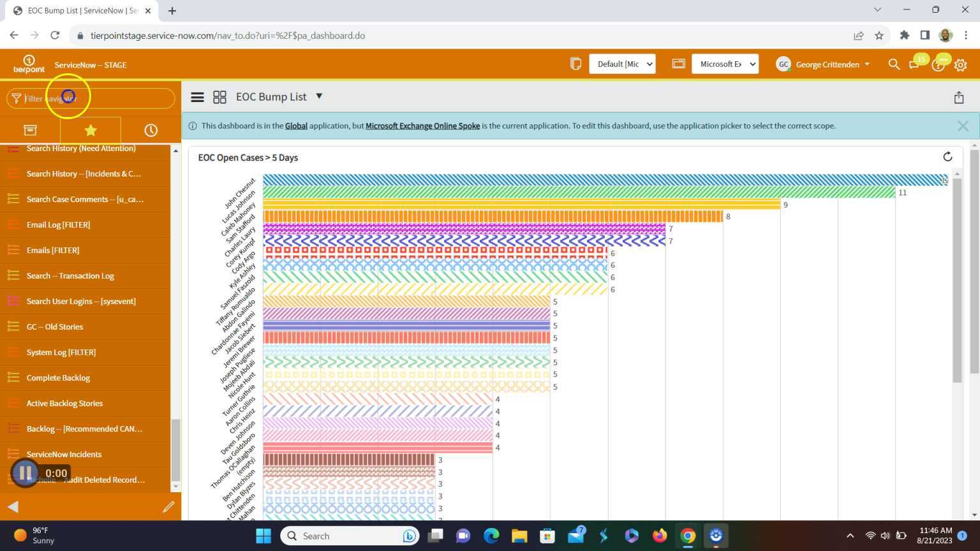
Task: Expand the EOC Bump List dashboard picker
Action: click(319, 96)
